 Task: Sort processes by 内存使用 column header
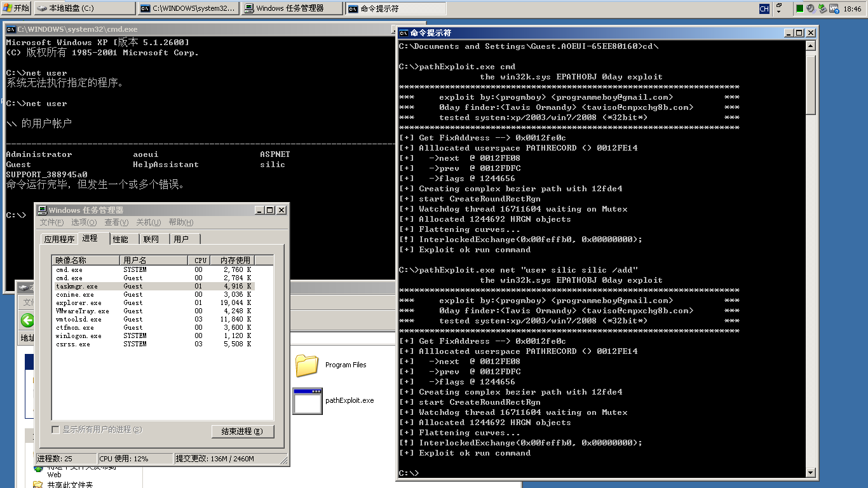pyautogui.click(x=234, y=260)
